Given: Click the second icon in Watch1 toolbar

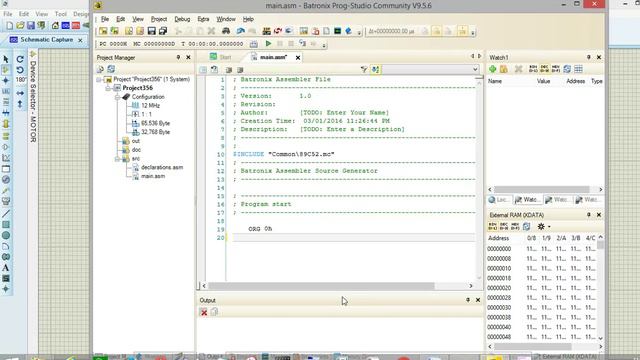Looking at the screenshot, I should coord(504,69).
